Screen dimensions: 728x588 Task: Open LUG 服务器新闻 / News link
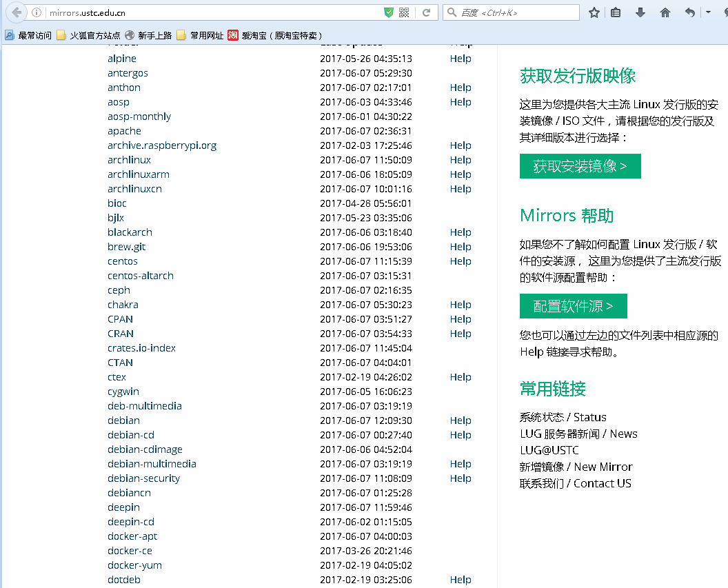click(x=578, y=434)
